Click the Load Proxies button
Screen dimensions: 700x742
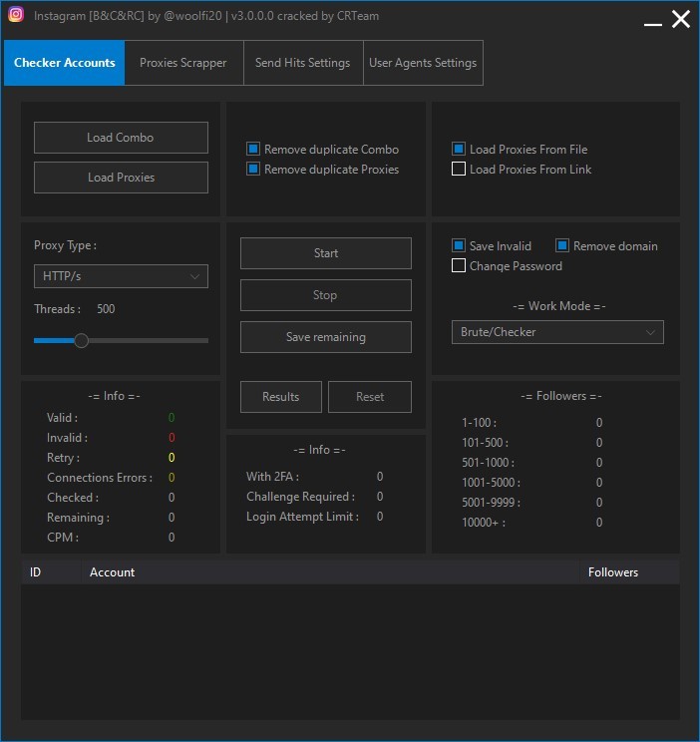coord(121,178)
